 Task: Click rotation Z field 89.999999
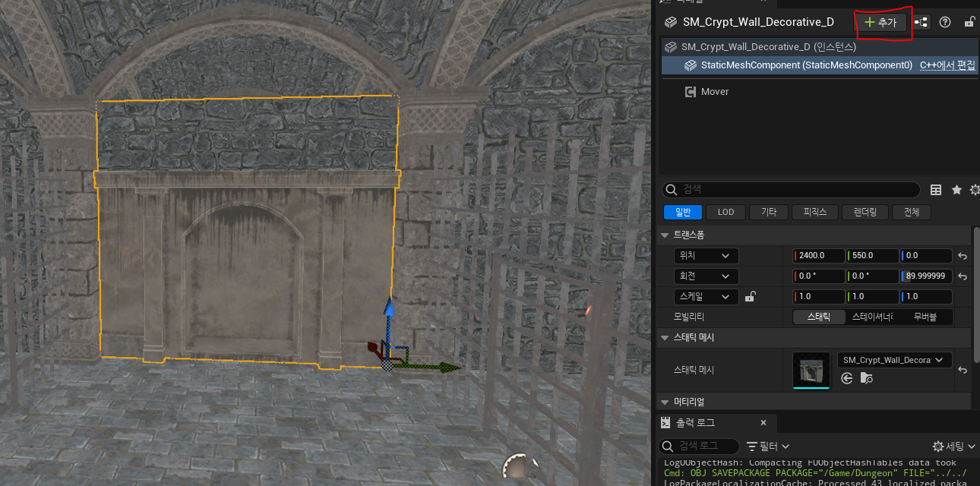tap(926, 276)
